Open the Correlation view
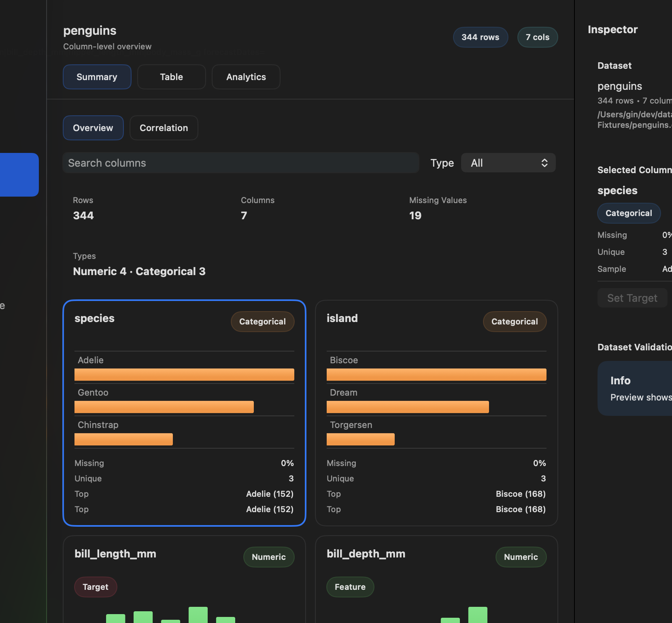This screenshot has height=623, width=672. (x=164, y=128)
